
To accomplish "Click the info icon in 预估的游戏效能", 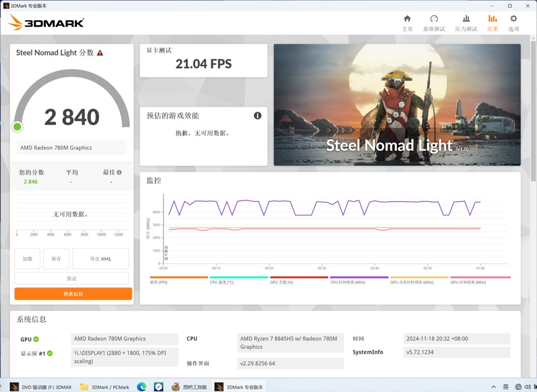I will click(x=257, y=116).
